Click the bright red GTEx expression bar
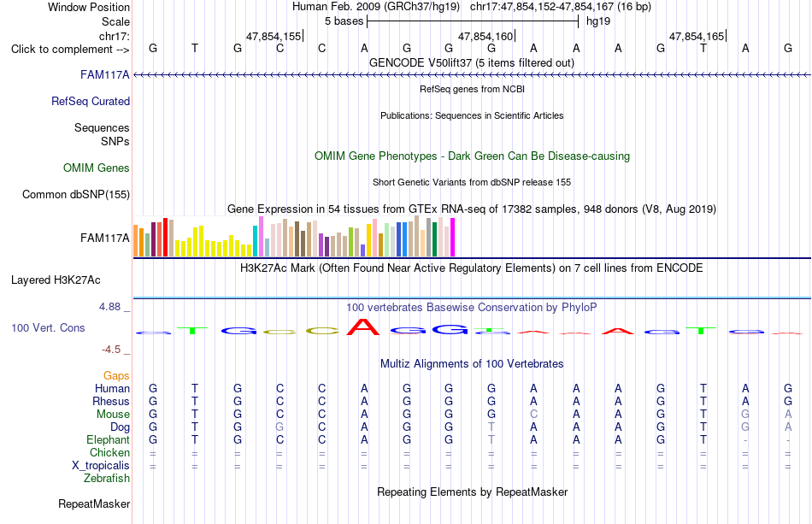This screenshot has height=524, width=812. tap(165, 237)
